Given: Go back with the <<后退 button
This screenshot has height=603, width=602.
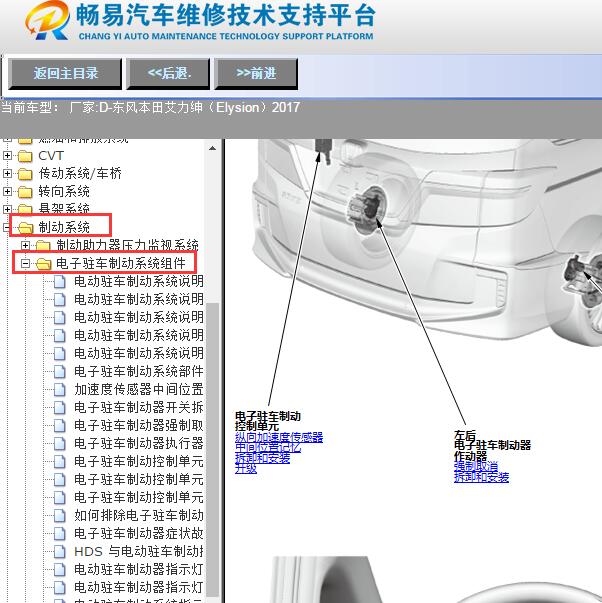Looking at the screenshot, I should pos(168,73).
